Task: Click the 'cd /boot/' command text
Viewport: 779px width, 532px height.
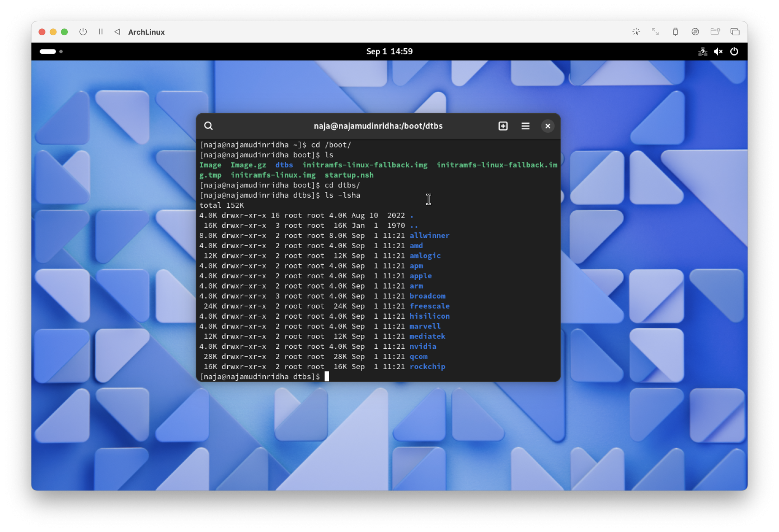Action: 331,145
